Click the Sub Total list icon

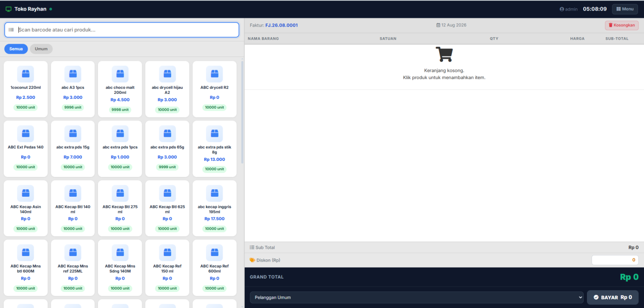252,247
